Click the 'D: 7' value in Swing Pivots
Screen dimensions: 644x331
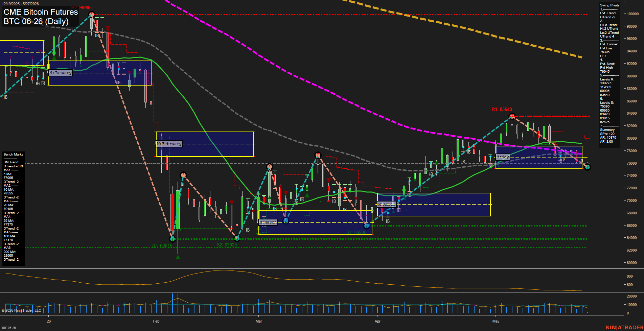click(x=603, y=56)
